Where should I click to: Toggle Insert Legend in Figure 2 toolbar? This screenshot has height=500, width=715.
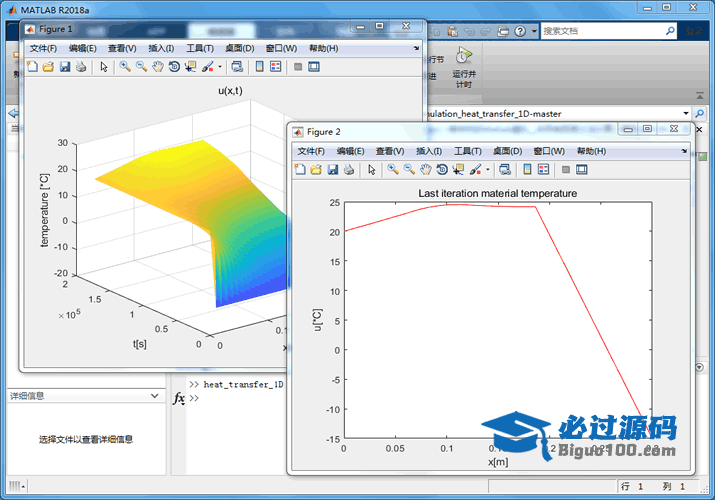(543, 170)
